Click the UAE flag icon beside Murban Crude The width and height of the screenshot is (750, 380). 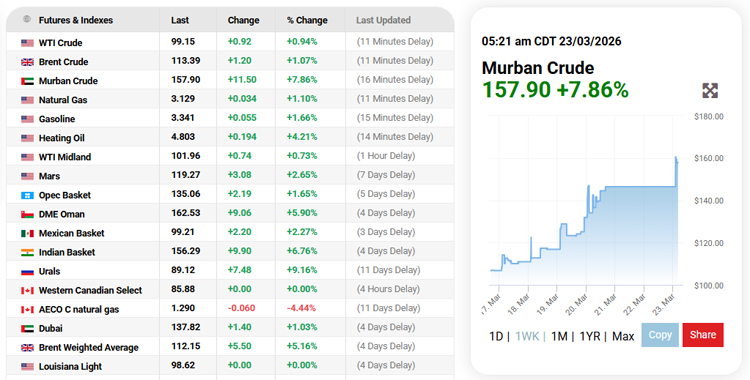pos(27,81)
